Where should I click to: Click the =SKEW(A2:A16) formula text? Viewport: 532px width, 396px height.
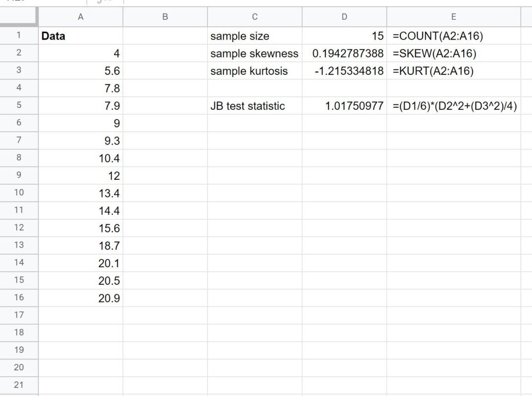point(434,53)
